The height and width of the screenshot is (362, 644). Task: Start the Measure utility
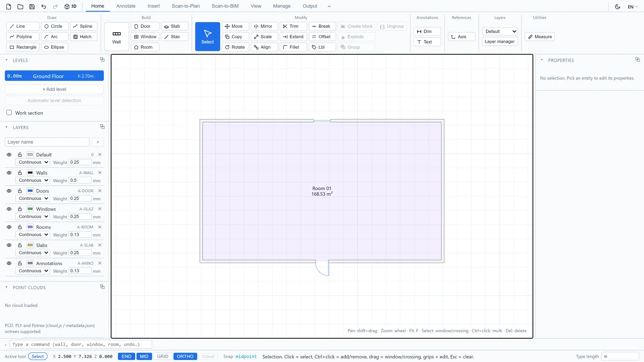(540, 37)
